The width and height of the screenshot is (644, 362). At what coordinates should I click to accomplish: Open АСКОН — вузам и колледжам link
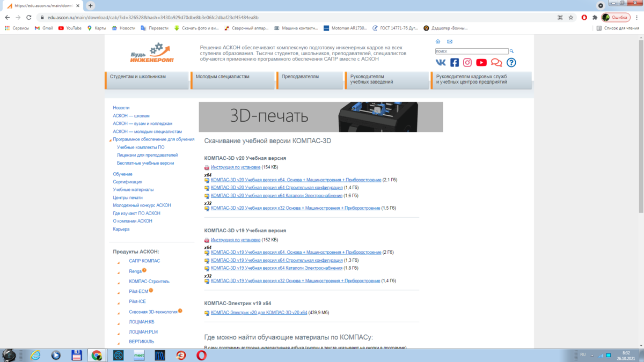pyautogui.click(x=143, y=123)
